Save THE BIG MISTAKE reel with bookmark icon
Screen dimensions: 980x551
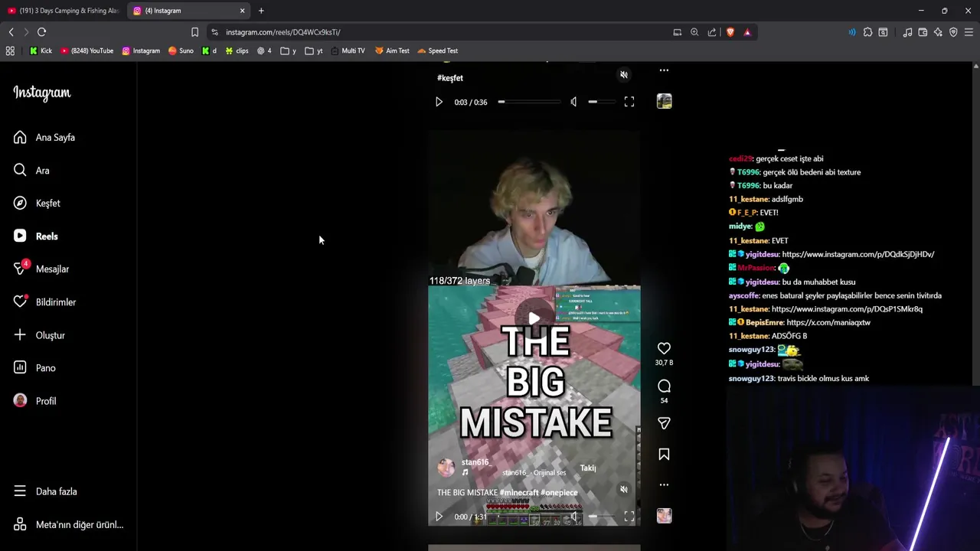pos(664,455)
